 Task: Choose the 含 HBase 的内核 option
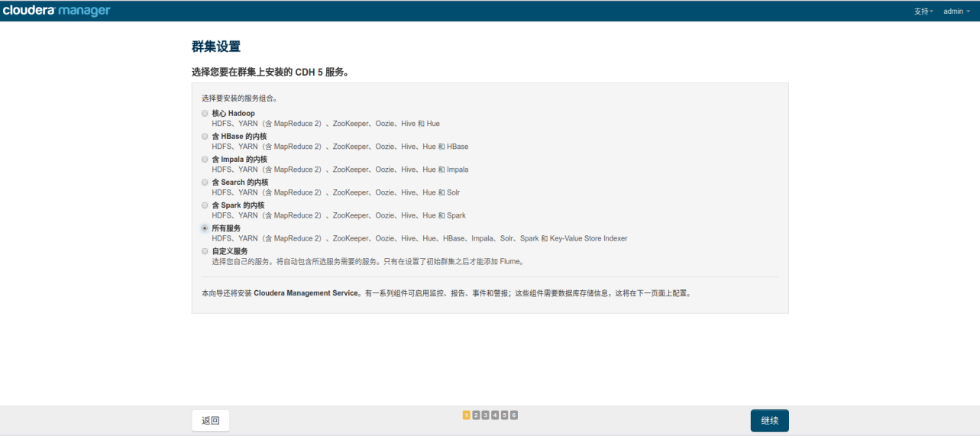[205, 136]
